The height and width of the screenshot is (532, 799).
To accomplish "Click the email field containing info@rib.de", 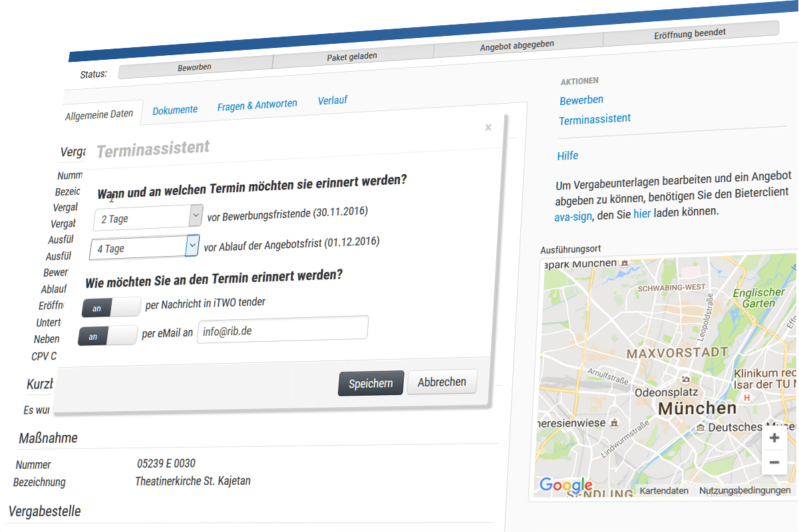I will click(283, 329).
